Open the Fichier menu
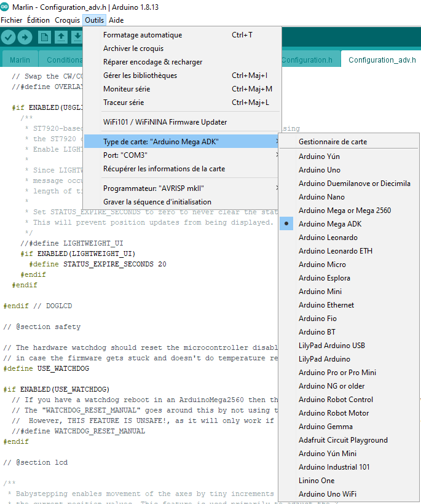 click(12, 20)
